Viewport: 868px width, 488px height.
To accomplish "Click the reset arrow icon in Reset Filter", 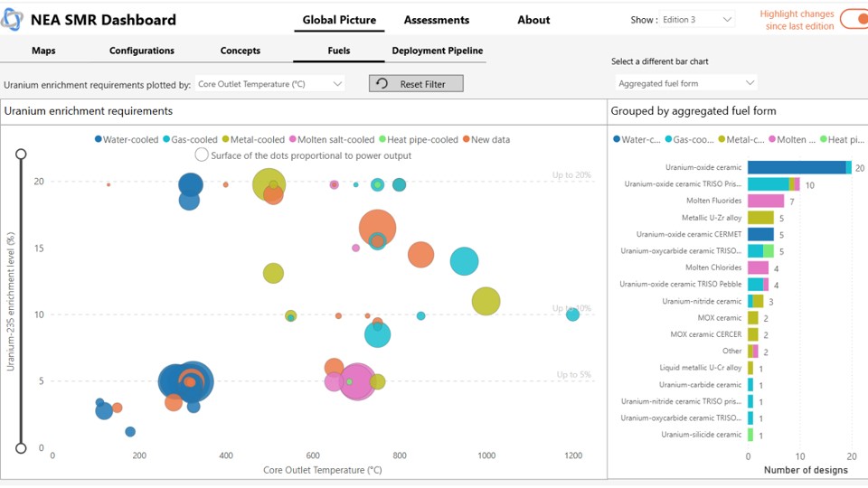I will (382, 84).
